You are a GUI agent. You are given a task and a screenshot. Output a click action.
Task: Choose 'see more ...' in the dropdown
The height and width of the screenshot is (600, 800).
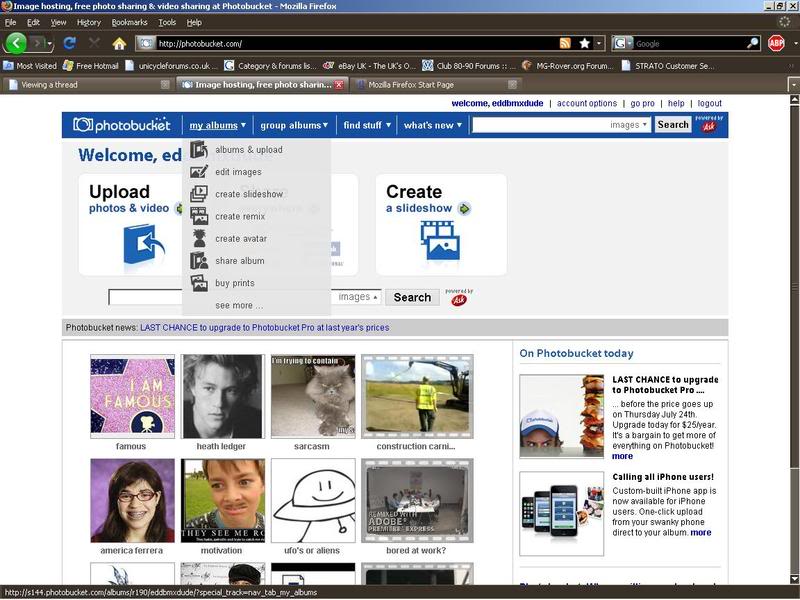click(239, 305)
